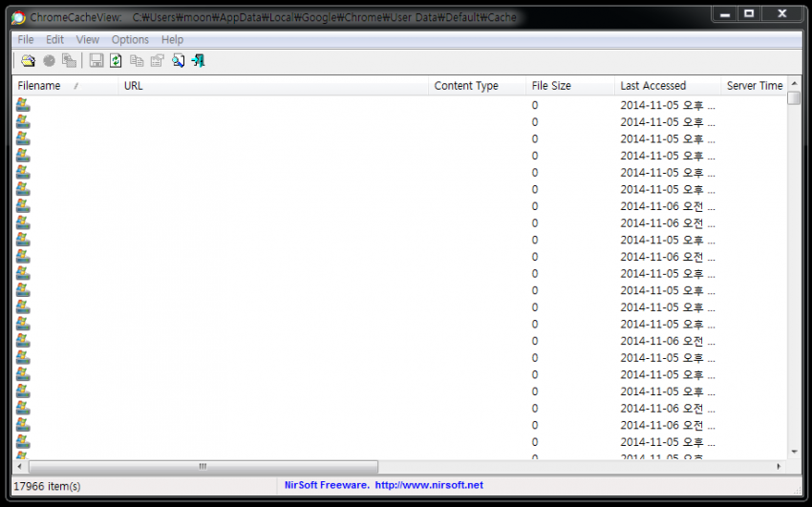Click the Save Selected Items floppy icon
The width and height of the screenshot is (812, 507).
coord(96,60)
